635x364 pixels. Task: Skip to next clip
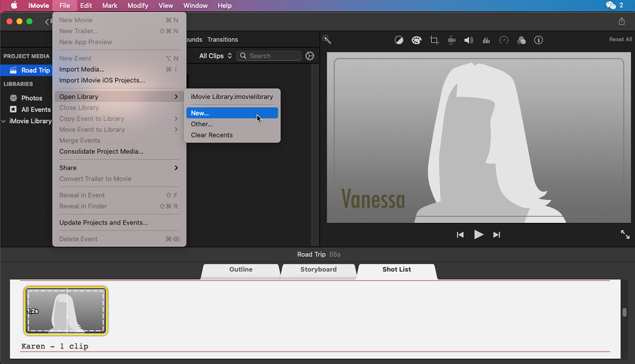497,235
